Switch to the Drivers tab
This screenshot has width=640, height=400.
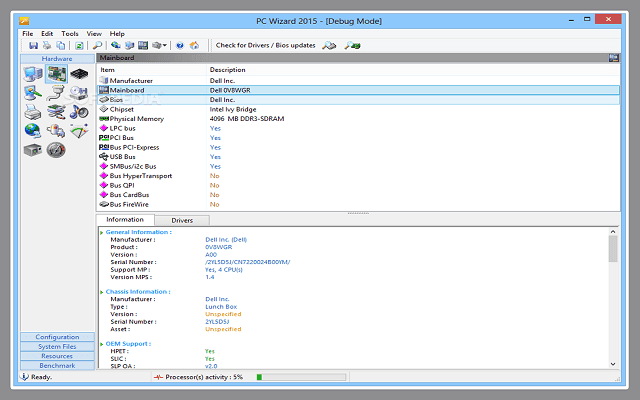(182, 219)
